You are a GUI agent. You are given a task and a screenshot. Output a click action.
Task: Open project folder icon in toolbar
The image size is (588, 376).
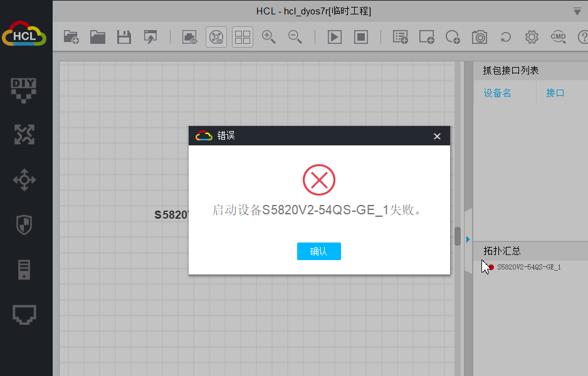(x=98, y=37)
